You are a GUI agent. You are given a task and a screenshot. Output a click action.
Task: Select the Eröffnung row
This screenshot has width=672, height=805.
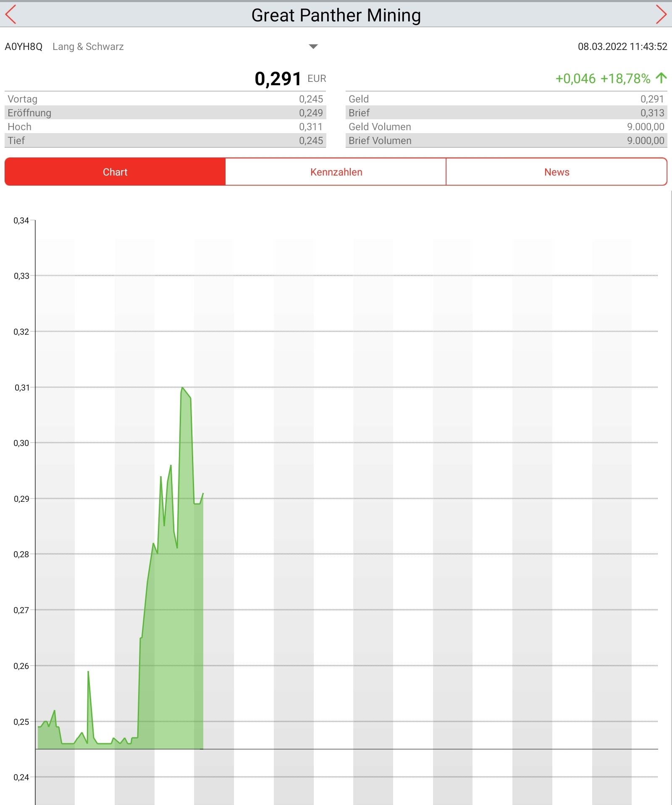165,113
